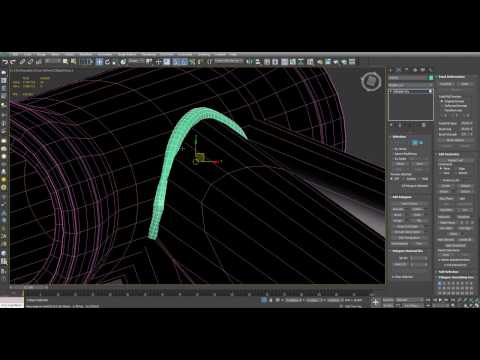Open the Hierarchy tab of the command panel
The image size is (480, 360).
pos(406,70)
